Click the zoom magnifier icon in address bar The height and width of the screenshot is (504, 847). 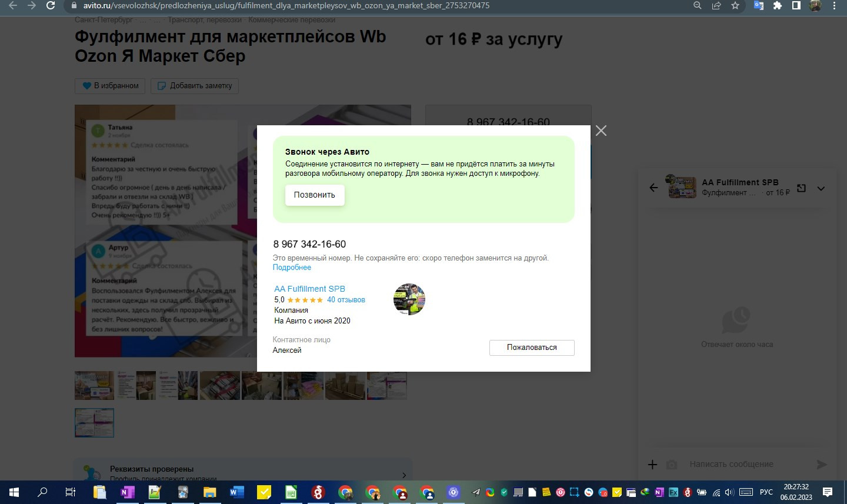coord(698,5)
